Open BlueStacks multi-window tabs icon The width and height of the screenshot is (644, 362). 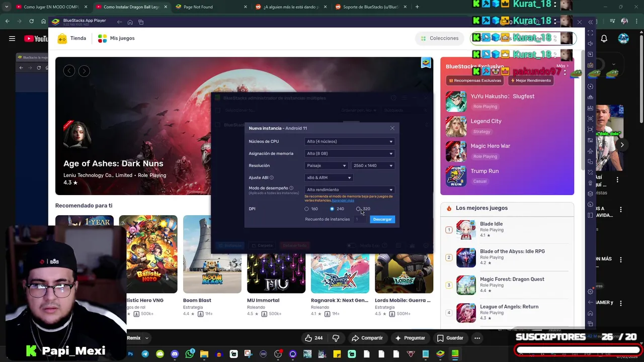[141, 22]
